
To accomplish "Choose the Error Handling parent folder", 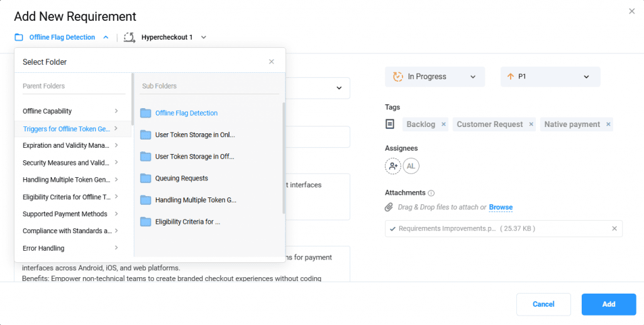I will pyautogui.click(x=70, y=248).
